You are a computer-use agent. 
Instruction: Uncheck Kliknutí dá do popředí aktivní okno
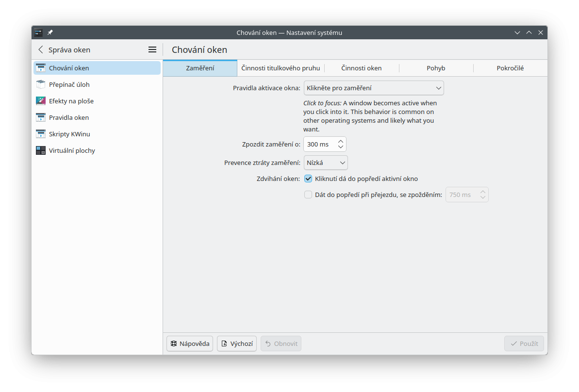pyautogui.click(x=308, y=179)
